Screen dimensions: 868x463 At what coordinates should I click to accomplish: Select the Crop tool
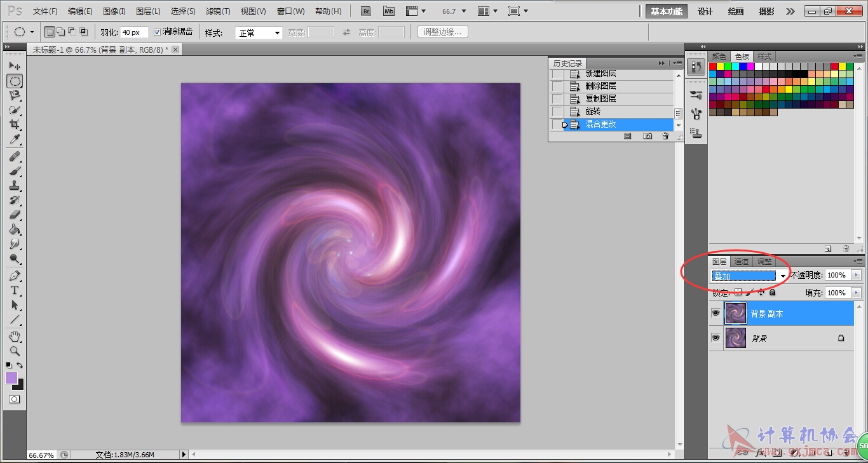[x=15, y=125]
